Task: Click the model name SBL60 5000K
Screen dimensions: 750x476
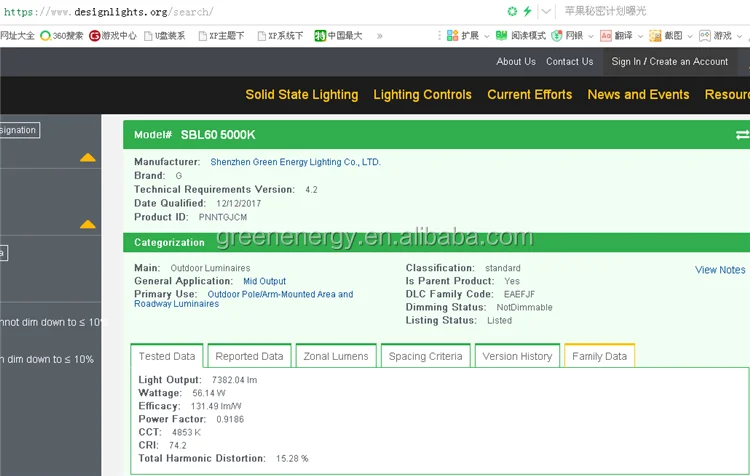Action: [x=218, y=135]
